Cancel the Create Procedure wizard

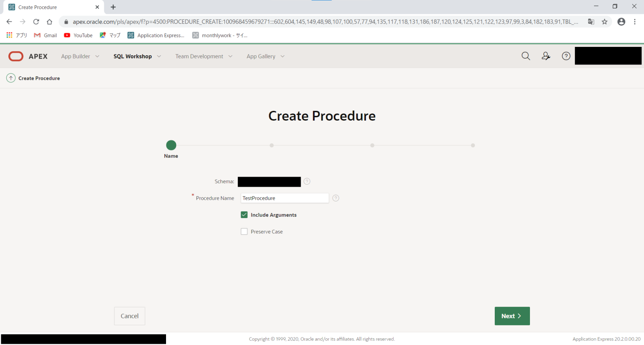(129, 316)
